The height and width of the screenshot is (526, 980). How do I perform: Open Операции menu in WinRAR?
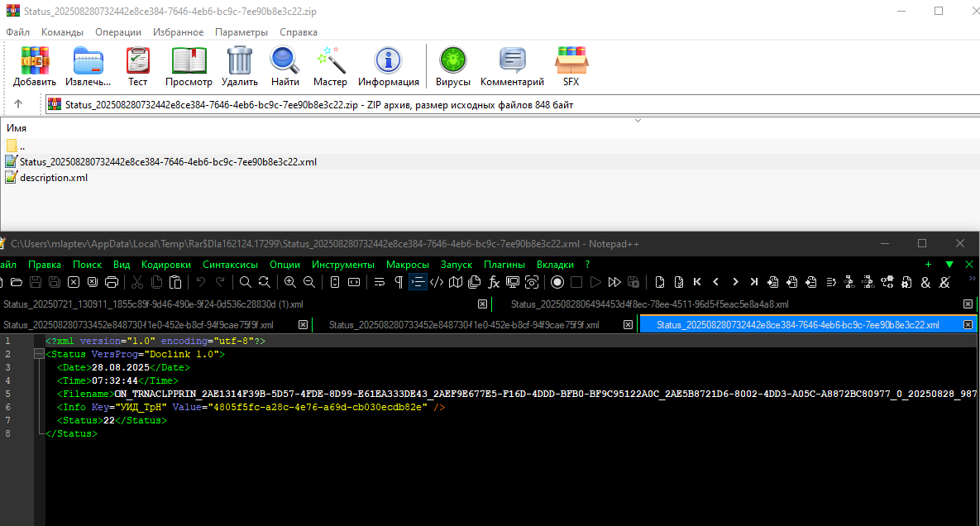(x=118, y=32)
